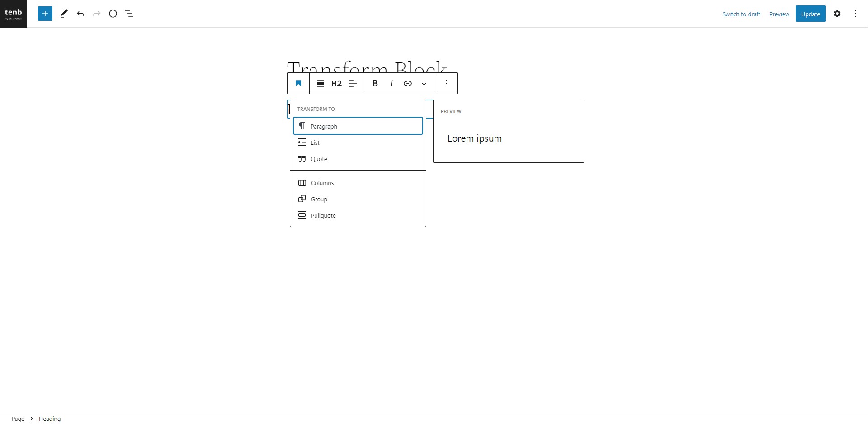Open the block options three-dot menu
This screenshot has height=424, width=868.
point(446,83)
